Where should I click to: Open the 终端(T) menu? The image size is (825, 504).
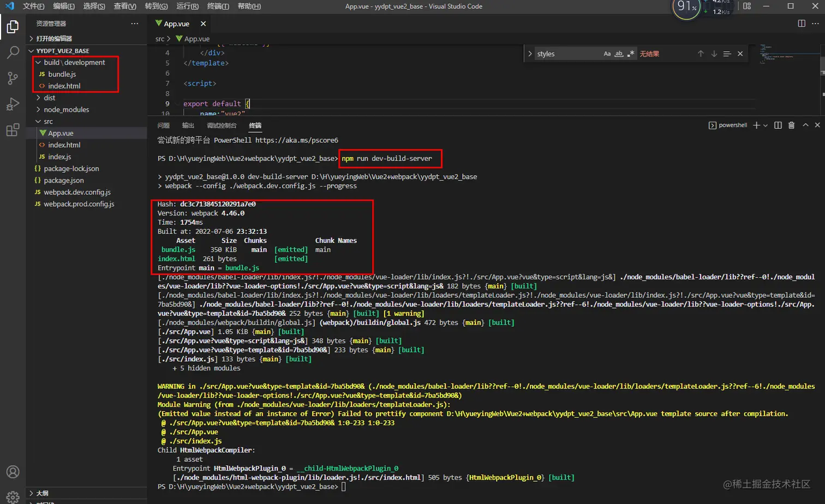pyautogui.click(x=218, y=6)
